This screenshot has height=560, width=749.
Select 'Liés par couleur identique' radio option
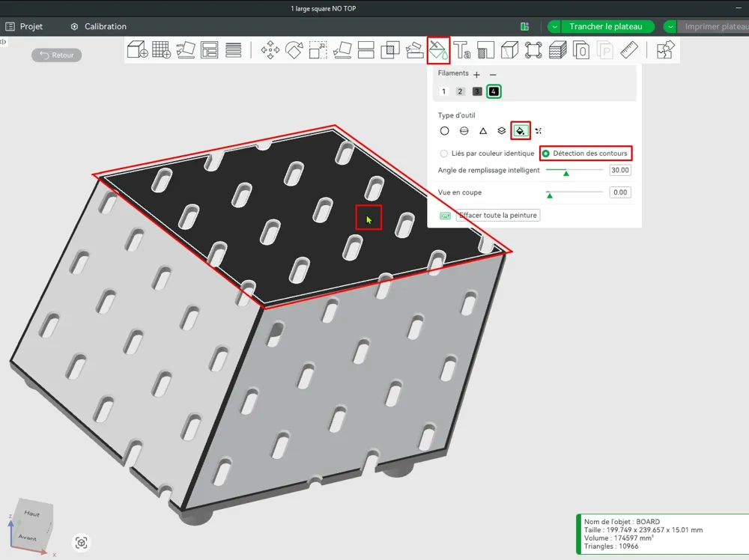[486, 153]
